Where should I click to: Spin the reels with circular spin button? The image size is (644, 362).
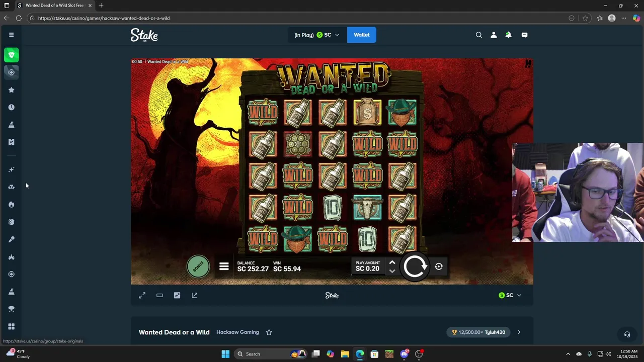[x=415, y=266]
